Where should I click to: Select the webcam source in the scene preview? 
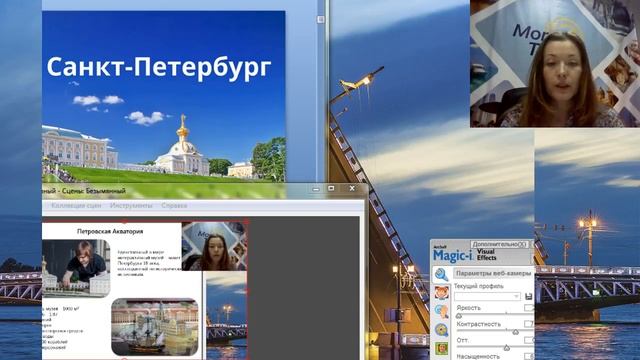(x=214, y=246)
